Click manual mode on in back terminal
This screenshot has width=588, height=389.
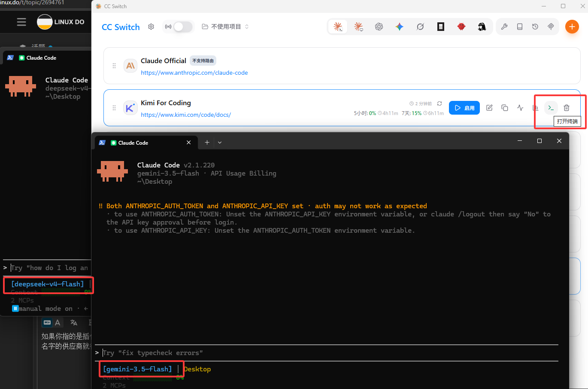[x=45, y=308]
